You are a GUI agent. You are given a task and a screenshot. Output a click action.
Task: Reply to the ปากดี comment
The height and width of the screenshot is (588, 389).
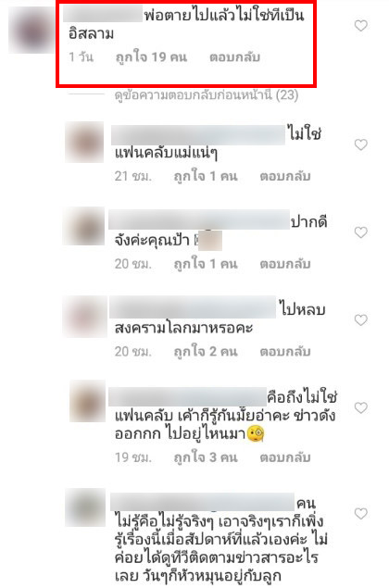click(285, 264)
